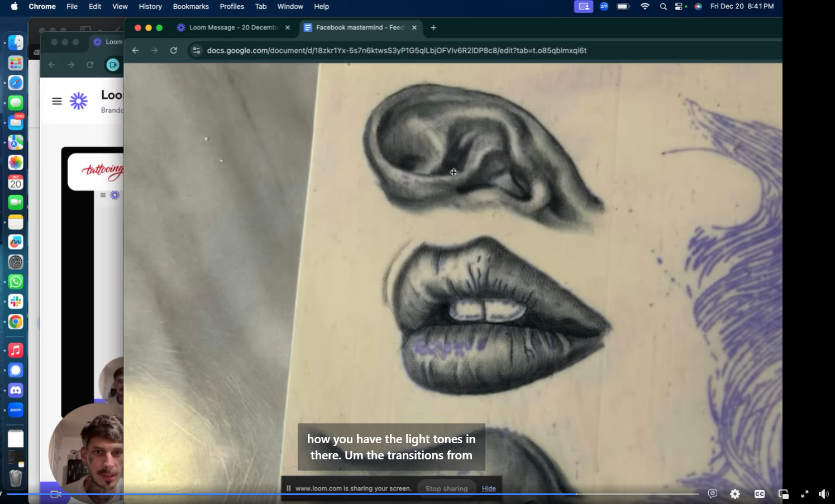Click site info icon in address bar
The height and width of the screenshot is (504, 835).
[196, 50]
